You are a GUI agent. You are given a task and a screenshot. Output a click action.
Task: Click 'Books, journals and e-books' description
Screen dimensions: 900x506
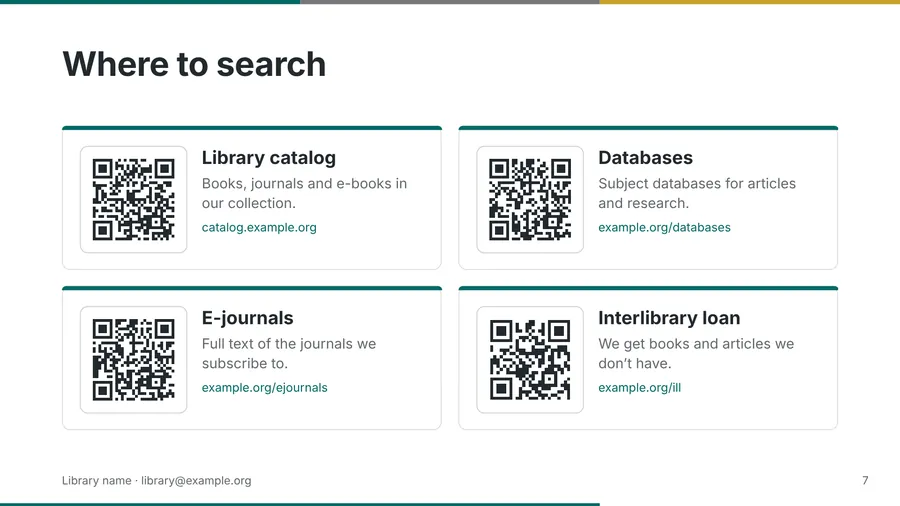tap(304, 193)
